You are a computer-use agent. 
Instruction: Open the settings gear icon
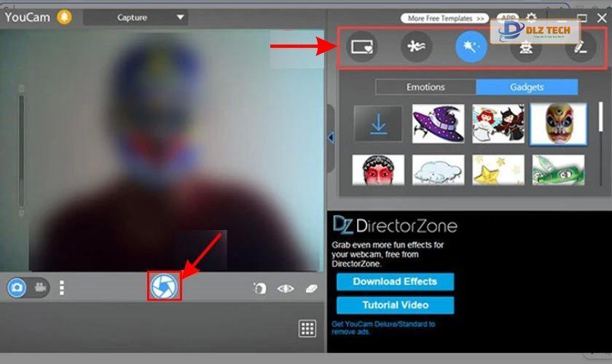point(531,17)
